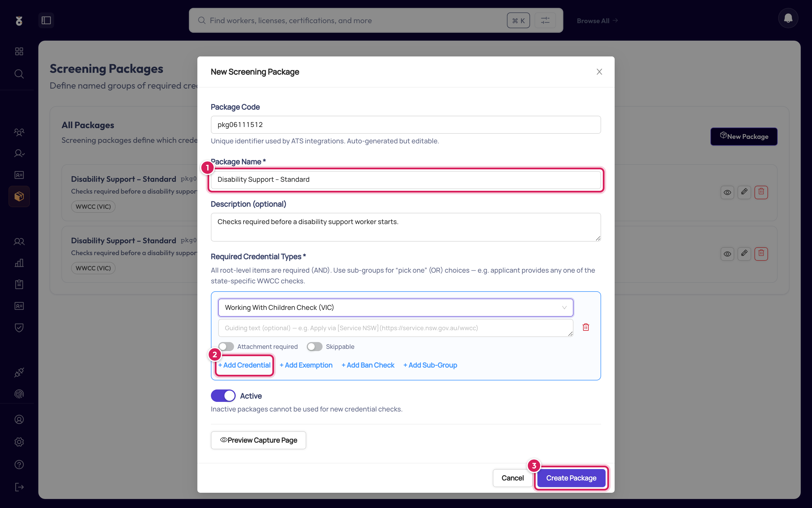This screenshot has width=812, height=508.
Task: View the first Disability Support package
Action: coord(727,192)
